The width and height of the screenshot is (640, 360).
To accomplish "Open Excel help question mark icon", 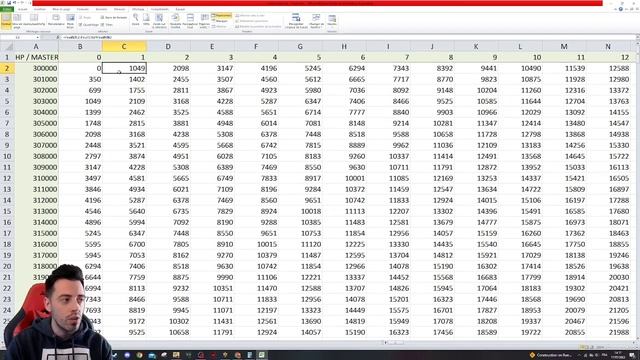I will point(620,9).
